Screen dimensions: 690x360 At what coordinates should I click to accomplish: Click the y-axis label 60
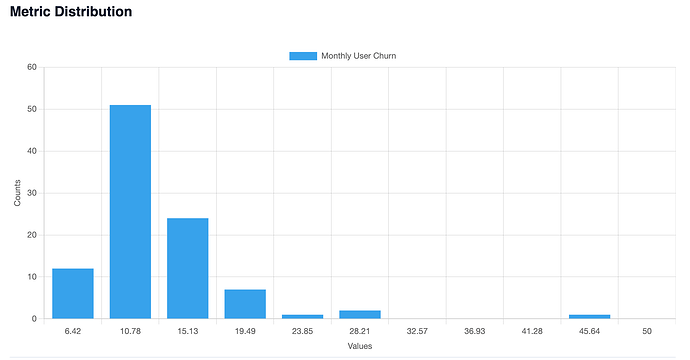[x=32, y=67]
